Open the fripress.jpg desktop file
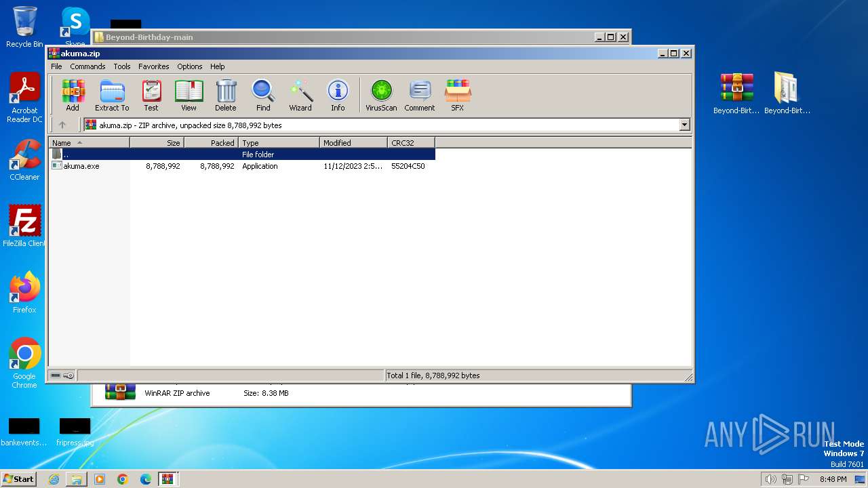Image resolution: width=868 pixels, height=488 pixels. (x=75, y=432)
